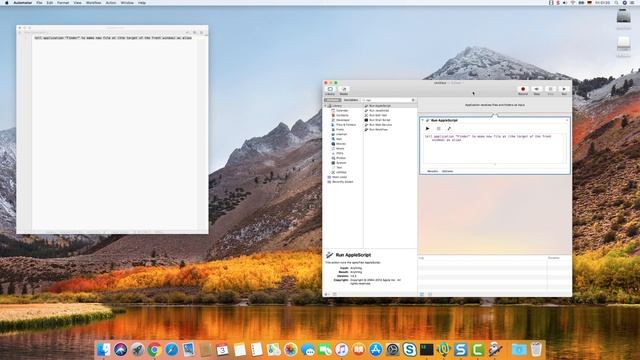The image size is (640, 360).
Task: Collapse the Run AppleScript action disclosure triangle
Action: point(423,120)
